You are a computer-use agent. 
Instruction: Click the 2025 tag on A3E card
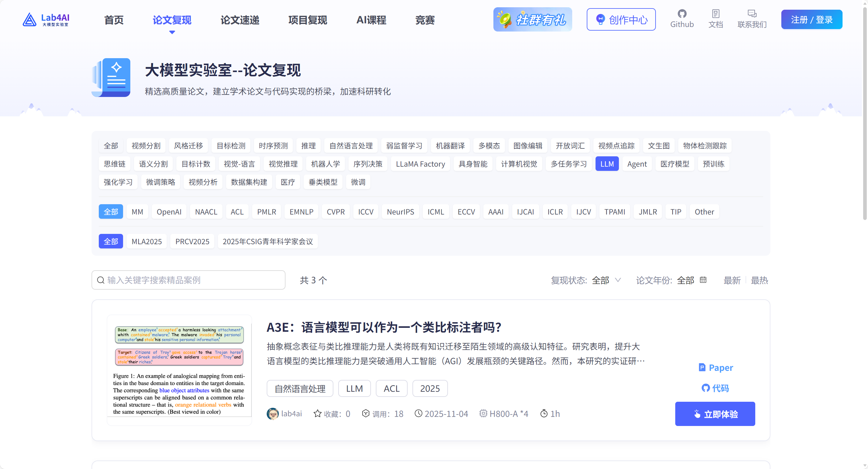tap(430, 388)
